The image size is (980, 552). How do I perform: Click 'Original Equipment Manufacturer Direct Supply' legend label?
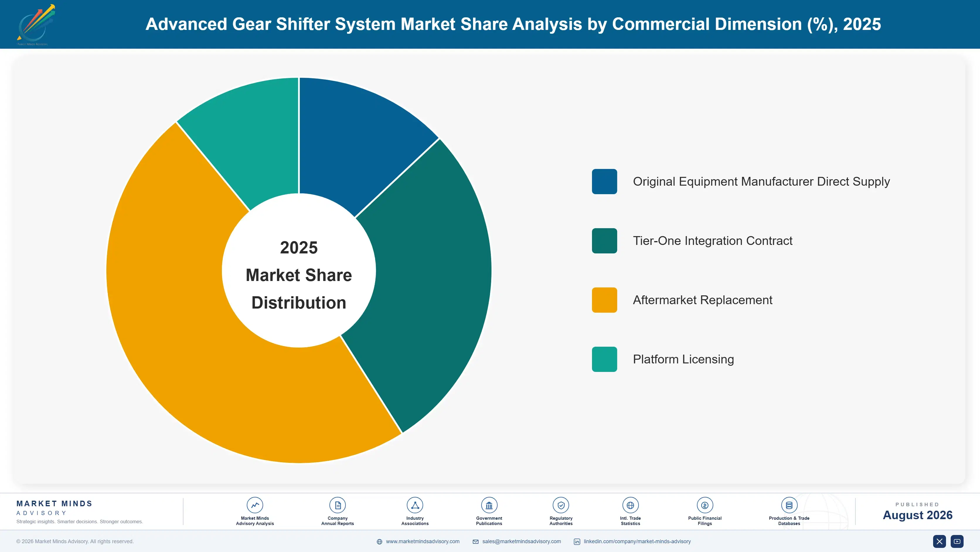(761, 182)
